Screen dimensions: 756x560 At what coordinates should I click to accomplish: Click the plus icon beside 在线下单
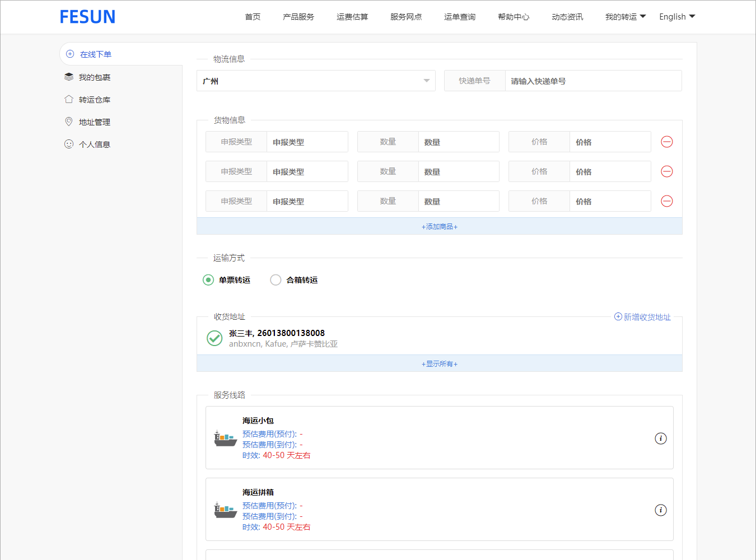(x=70, y=54)
